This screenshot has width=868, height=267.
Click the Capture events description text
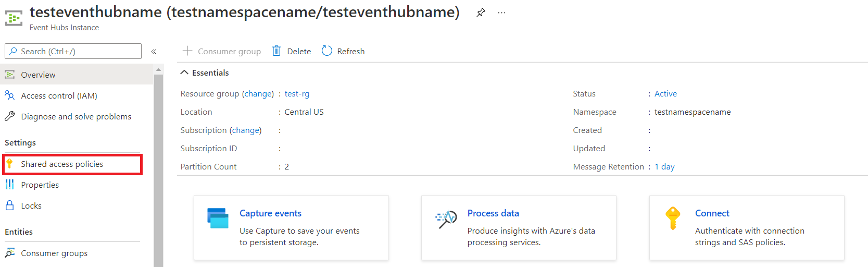pos(299,236)
